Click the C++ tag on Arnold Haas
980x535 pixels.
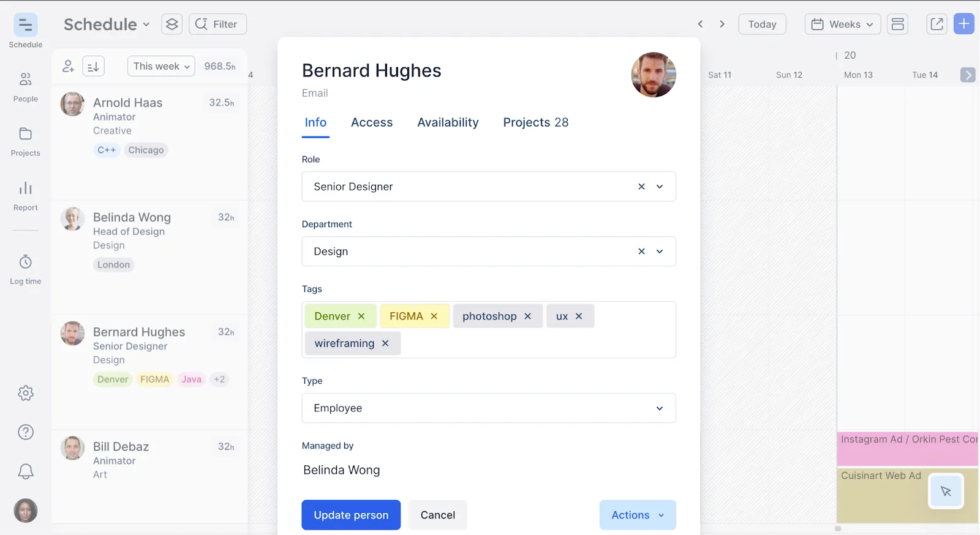click(107, 150)
